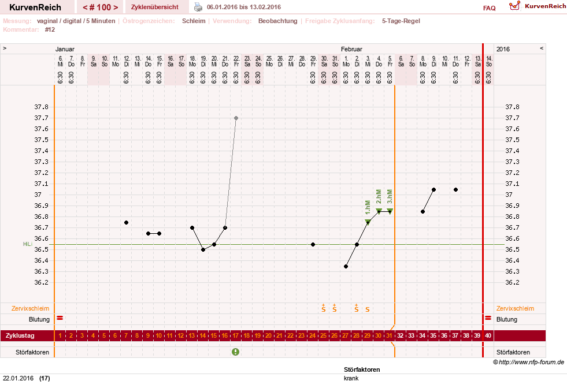Screen dimensions: 567x392
Task: Click the 3.hM green triangle marker
Action: pos(390,211)
